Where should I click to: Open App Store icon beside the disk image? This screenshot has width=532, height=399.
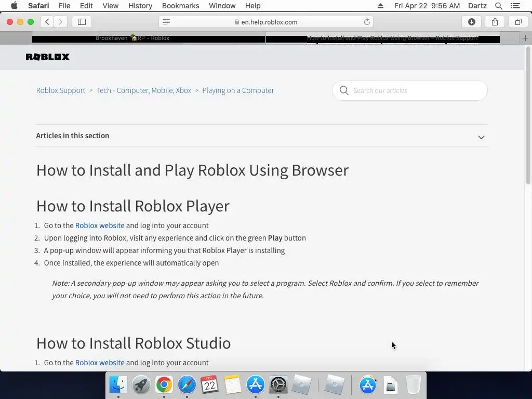tap(368, 385)
